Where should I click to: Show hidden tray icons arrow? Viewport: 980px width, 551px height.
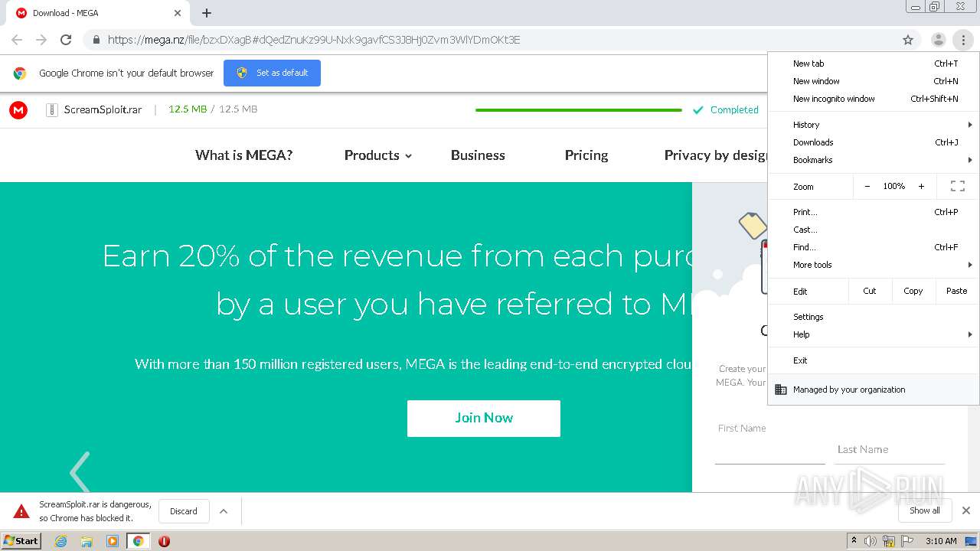point(854,541)
